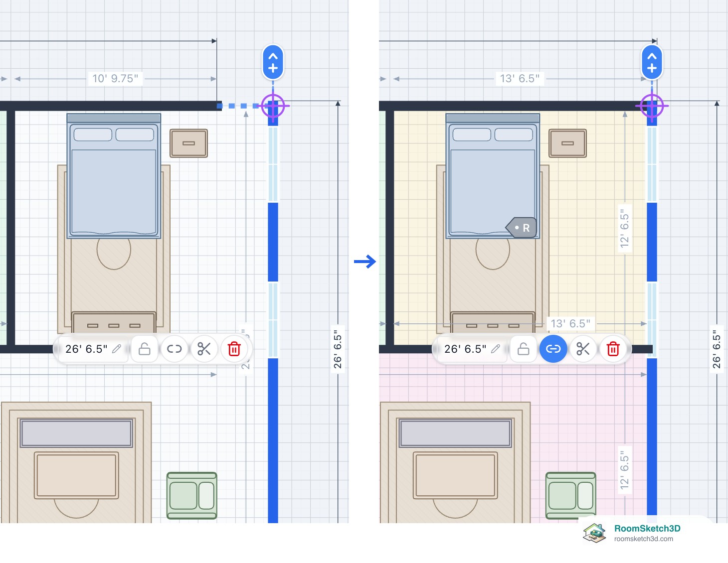728x563 pixels.
Task: Delete the wall with left view's trash icon
Action: pyautogui.click(x=234, y=349)
